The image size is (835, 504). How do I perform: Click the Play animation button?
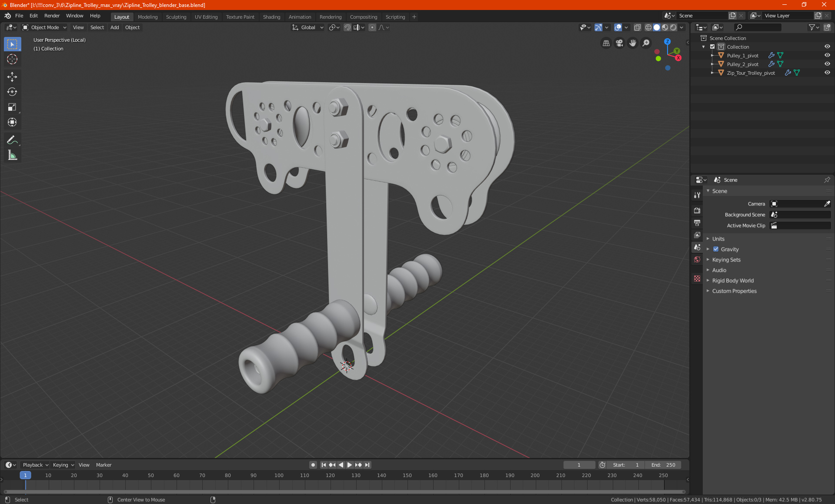coord(348,465)
